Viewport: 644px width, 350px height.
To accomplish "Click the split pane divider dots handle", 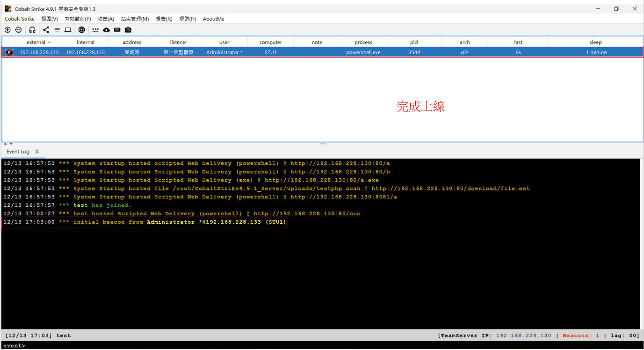I will (323, 144).
